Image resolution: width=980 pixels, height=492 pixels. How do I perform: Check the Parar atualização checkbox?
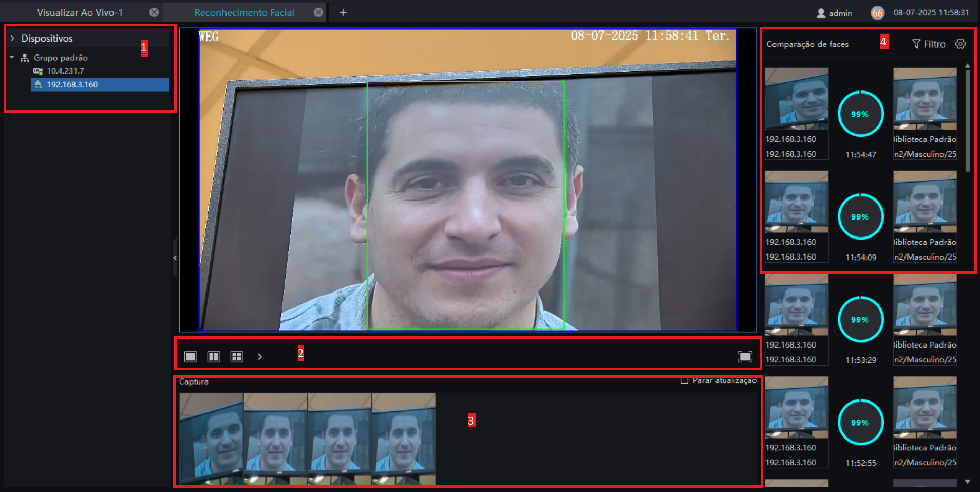[x=684, y=380]
